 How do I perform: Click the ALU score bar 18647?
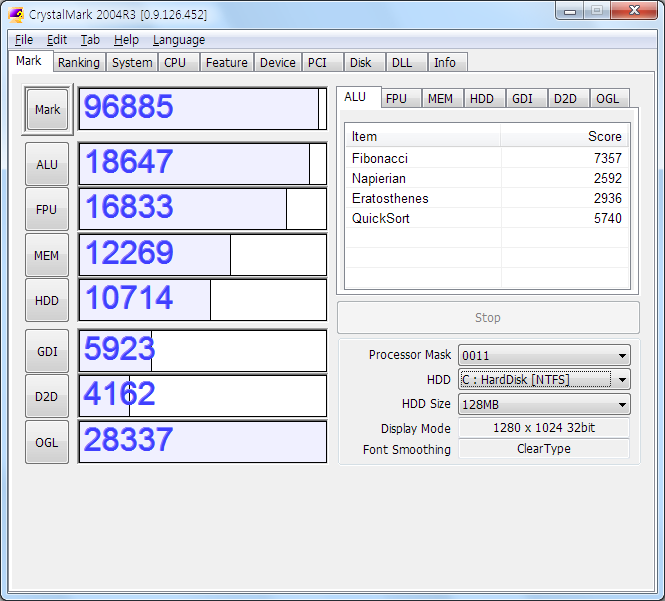(x=203, y=164)
